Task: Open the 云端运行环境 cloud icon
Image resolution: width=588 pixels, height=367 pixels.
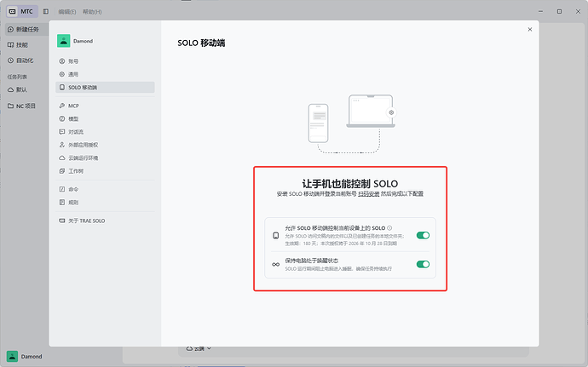Action: pos(62,158)
